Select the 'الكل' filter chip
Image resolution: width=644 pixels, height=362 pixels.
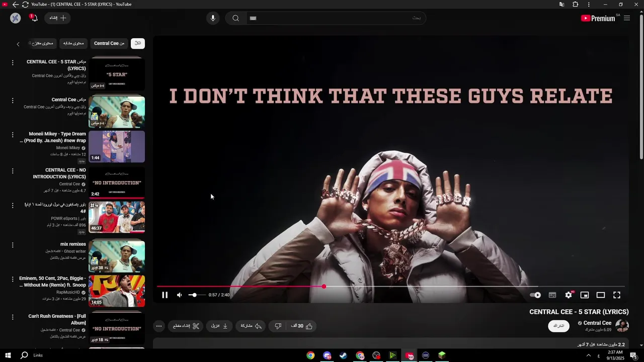coord(138,43)
